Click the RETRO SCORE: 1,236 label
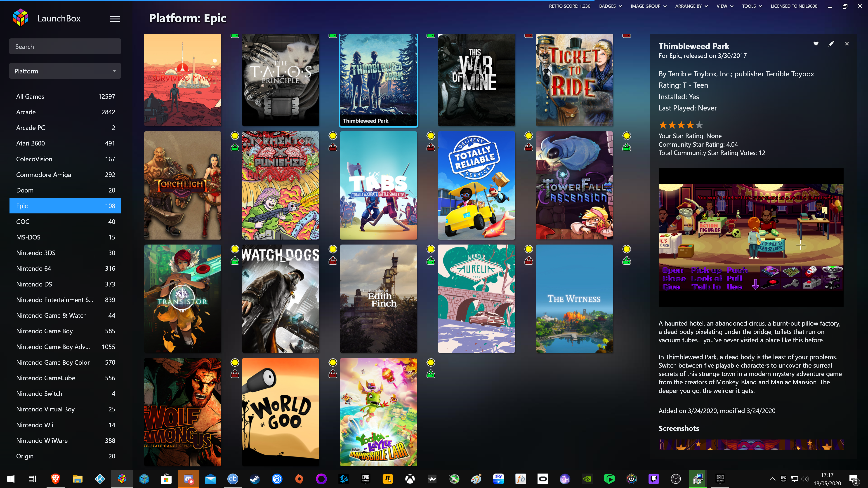This screenshot has width=868, height=488. tap(569, 6)
